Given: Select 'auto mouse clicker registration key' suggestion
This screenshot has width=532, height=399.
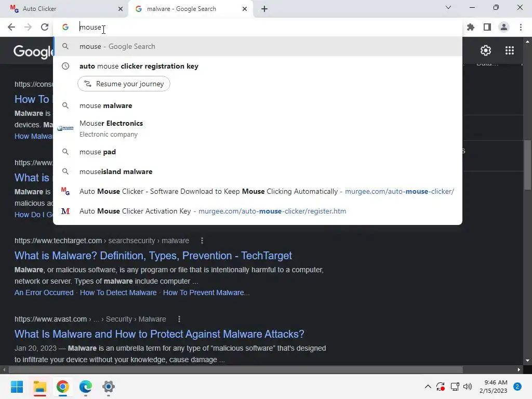Looking at the screenshot, I should click(x=258, y=66).
